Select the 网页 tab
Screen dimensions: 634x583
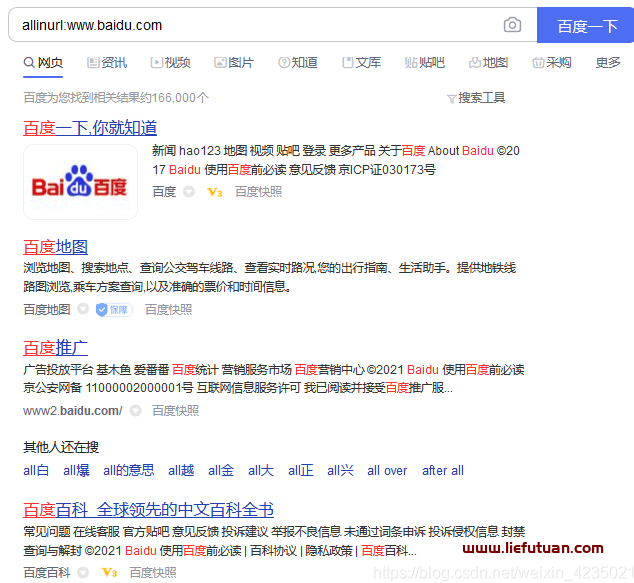pyautogui.click(x=43, y=63)
